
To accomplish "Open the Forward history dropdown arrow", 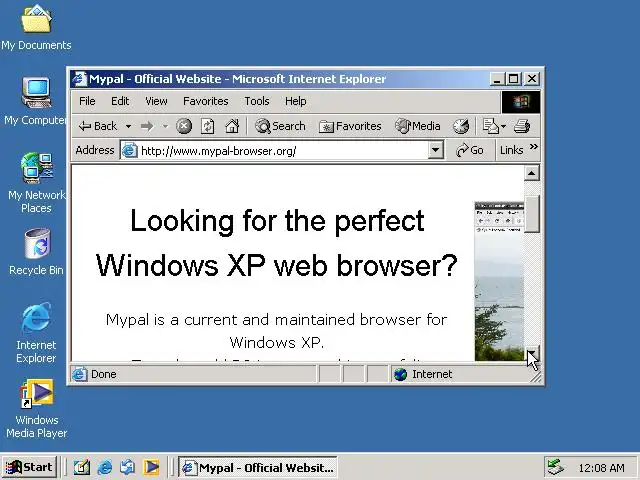I will click(165, 127).
